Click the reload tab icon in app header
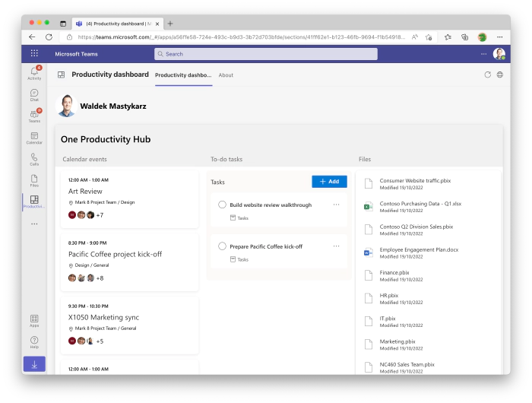Screen dimensions: 532x403 [488, 75]
